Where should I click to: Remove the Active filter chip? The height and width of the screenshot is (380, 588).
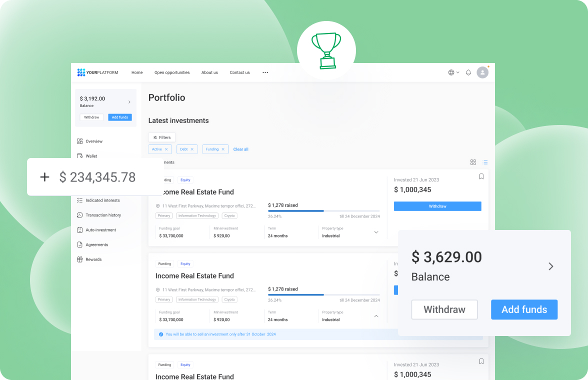click(166, 149)
